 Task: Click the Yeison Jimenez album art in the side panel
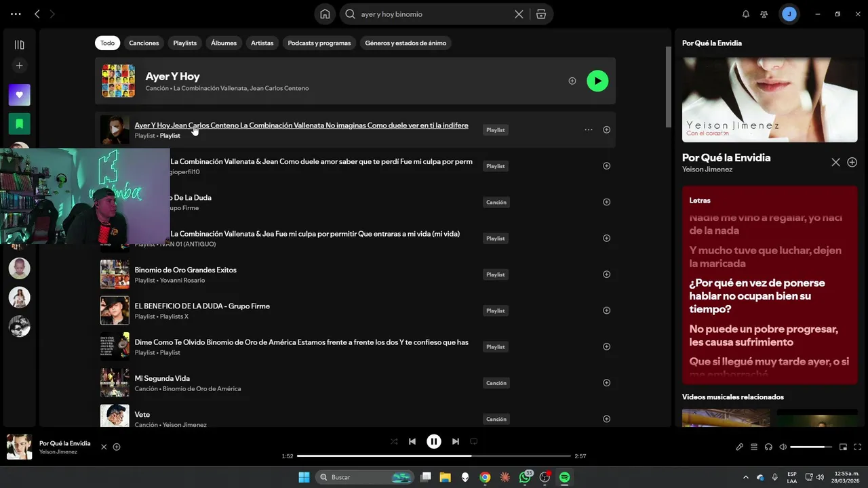pyautogui.click(x=770, y=100)
